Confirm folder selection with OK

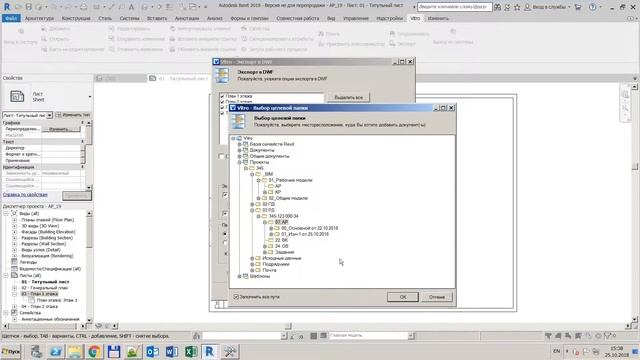[403, 297]
